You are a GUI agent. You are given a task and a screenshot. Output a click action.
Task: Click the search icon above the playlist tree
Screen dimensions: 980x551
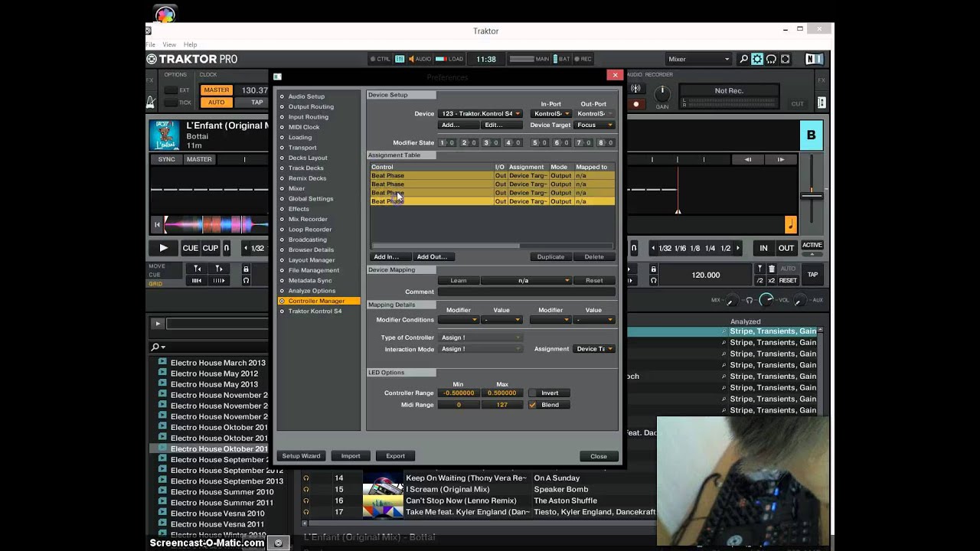click(155, 347)
